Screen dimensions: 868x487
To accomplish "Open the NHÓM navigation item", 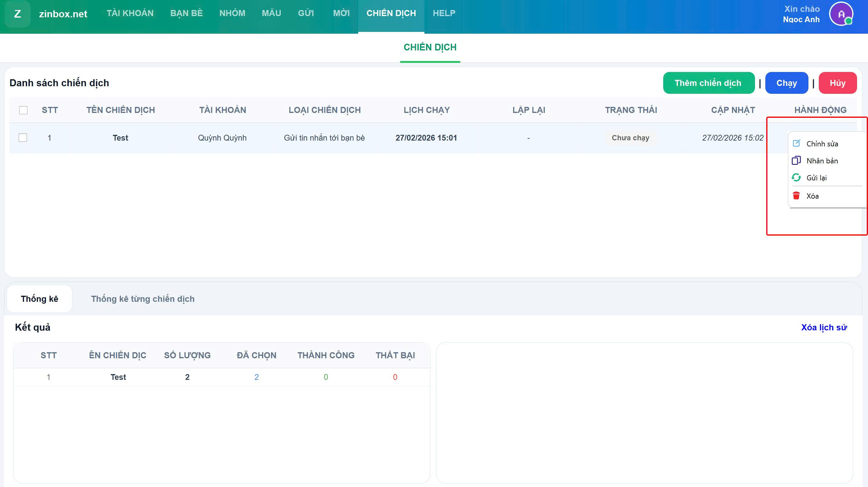I will 232,13.
